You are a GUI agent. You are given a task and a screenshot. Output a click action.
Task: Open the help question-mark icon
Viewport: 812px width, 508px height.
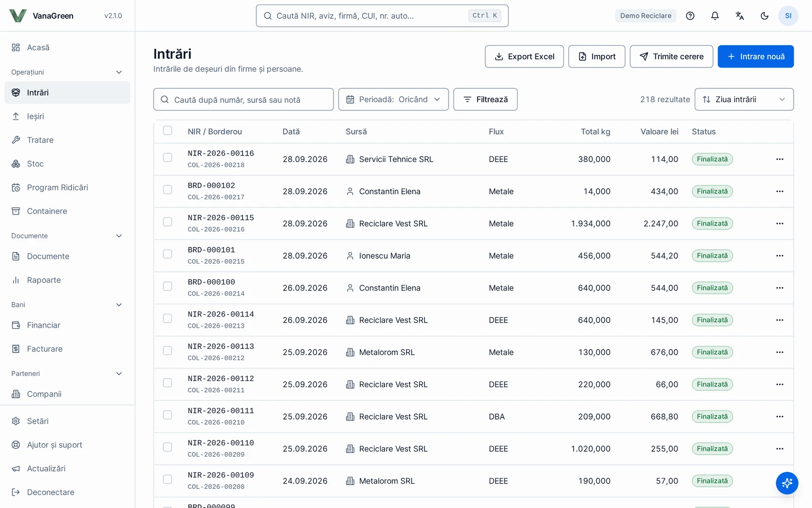[x=690, y=16]
